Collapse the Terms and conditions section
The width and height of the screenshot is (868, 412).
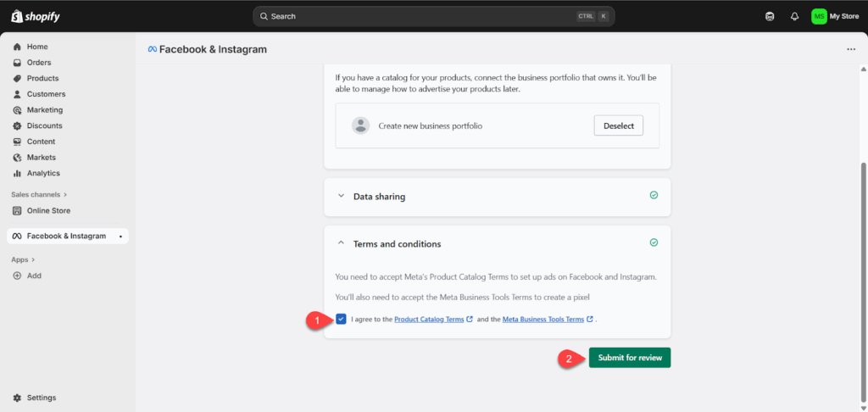point(342,243)
